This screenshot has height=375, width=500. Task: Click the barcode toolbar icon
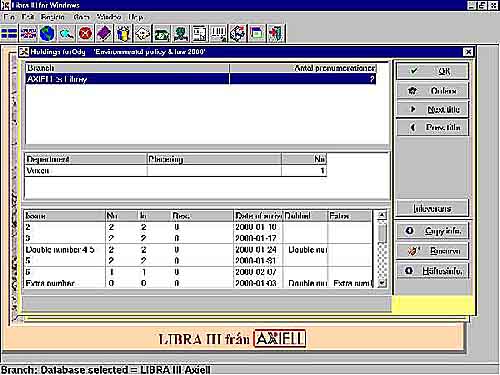(218, 34)
